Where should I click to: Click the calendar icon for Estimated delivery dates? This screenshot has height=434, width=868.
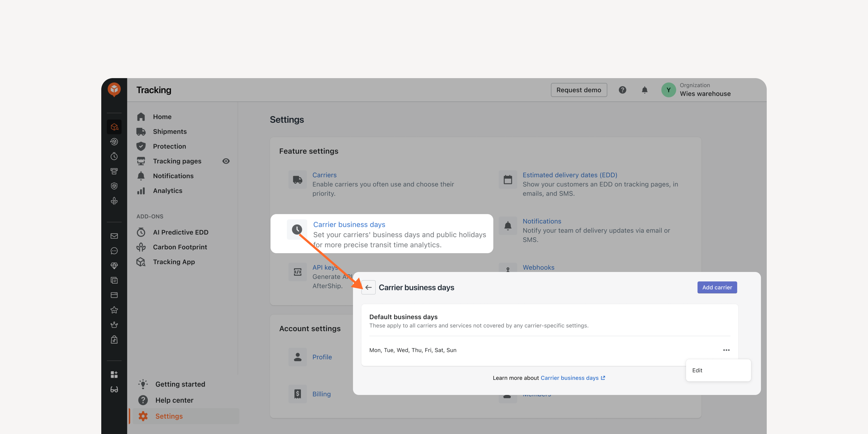point(508,180)
